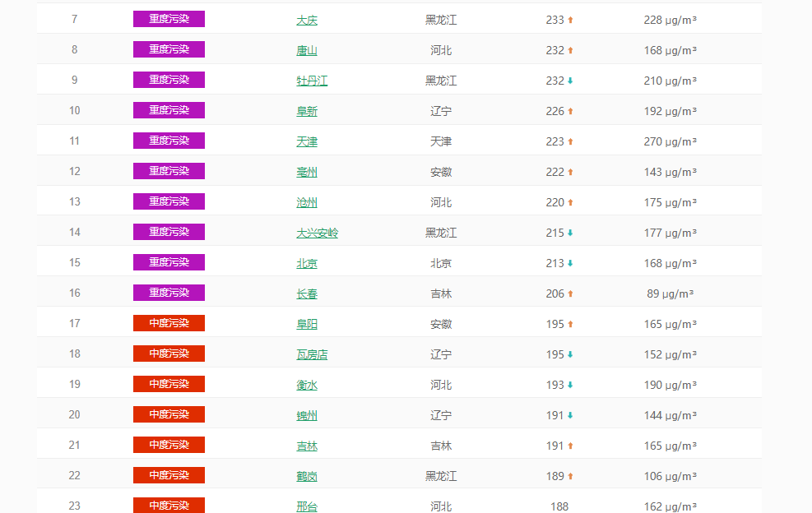This screenshot has width=812, height=513.
Task: Open the 阜新 city link
Action: point(307,111)
